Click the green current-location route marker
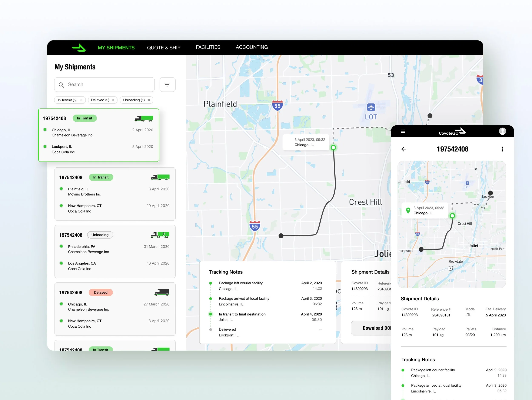 333,148
